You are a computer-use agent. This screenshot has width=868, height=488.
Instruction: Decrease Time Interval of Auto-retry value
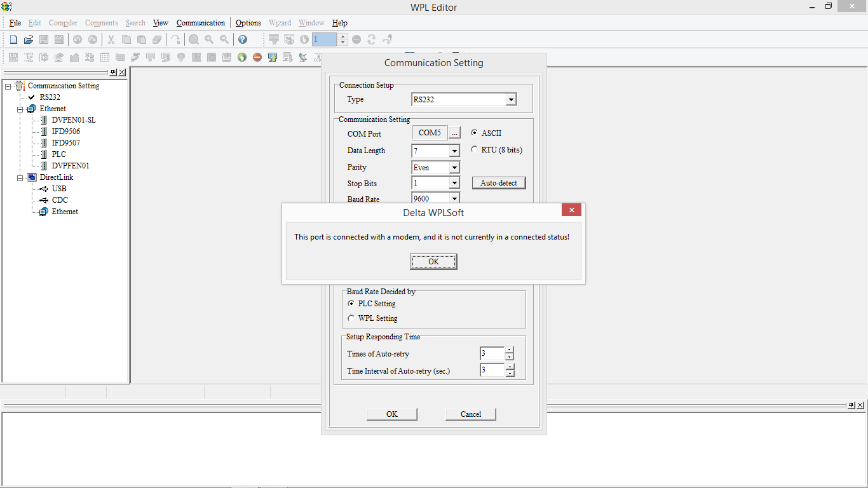click(x=510, y=373)
